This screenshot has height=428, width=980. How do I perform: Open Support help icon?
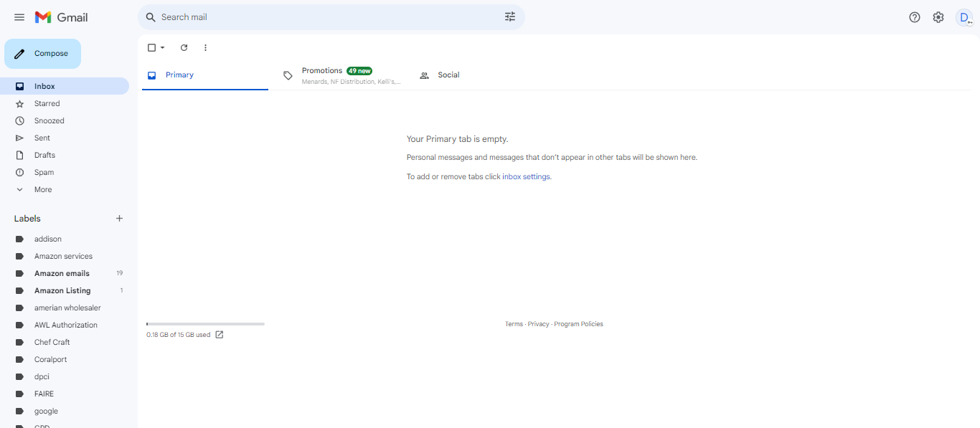[x=915, y=17]
